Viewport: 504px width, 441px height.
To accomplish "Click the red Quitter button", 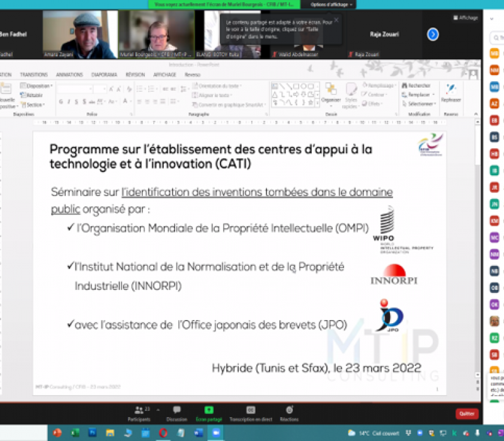I will [x=467, y=414].
